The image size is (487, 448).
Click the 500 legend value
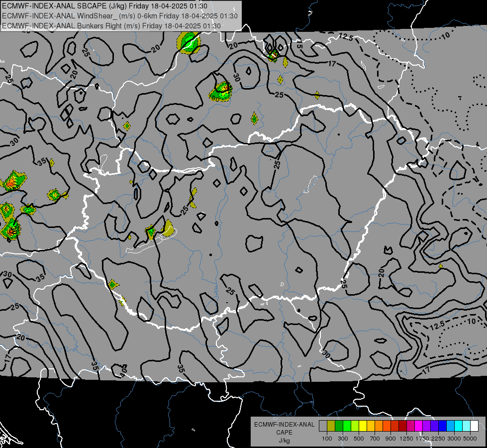pyautogui.click(x=359, y=439)
